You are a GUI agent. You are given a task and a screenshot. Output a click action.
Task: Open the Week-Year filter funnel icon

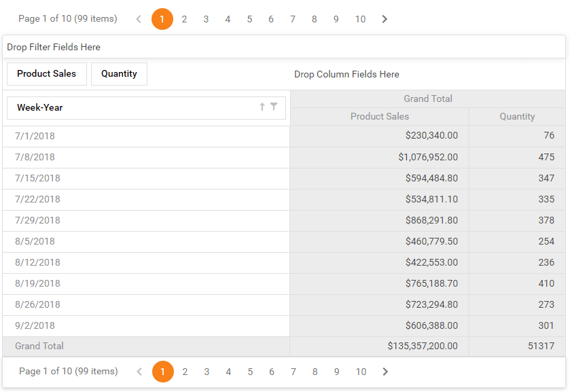pyautogui.click(x=274, y=107)
